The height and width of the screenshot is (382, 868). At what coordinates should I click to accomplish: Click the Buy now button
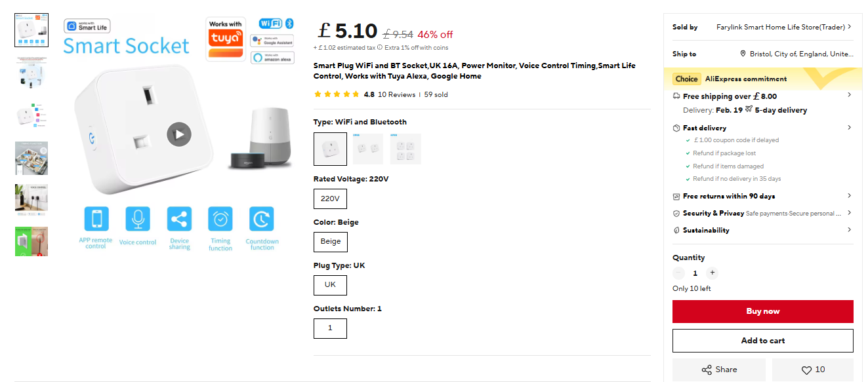pyautogui.click(x=762, y=311)
